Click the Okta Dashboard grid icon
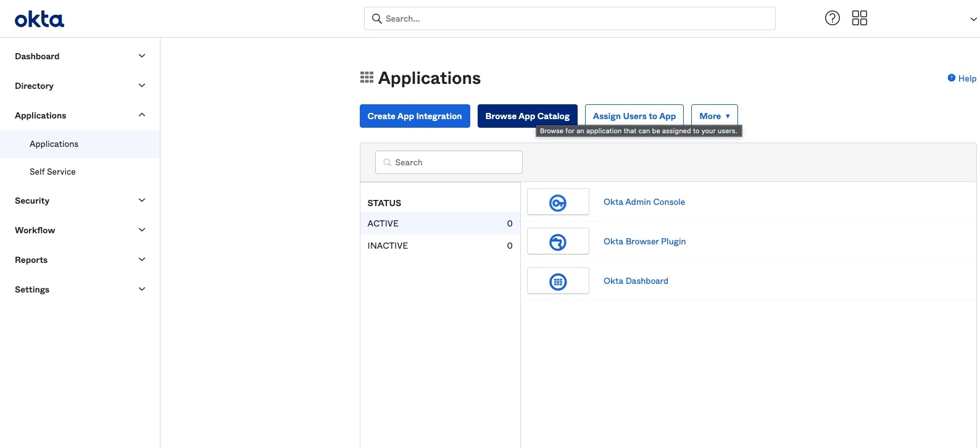This screenshot has height=448, width=980. 558,282
